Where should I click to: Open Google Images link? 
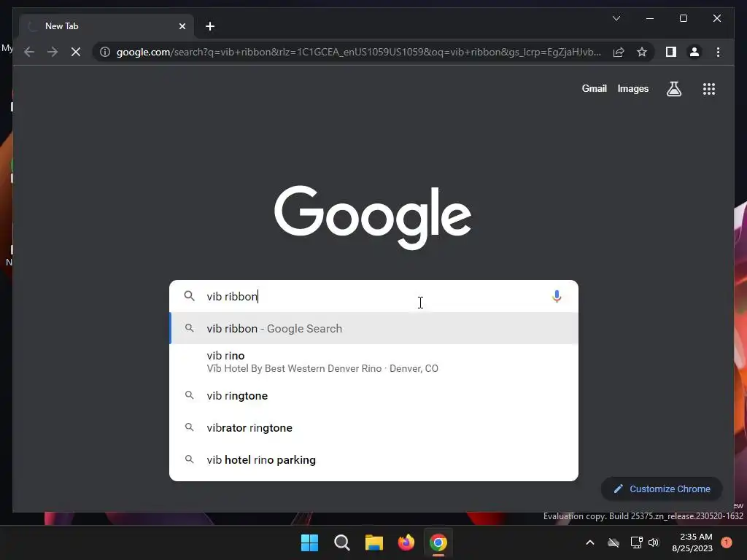(x=632, y=88)
